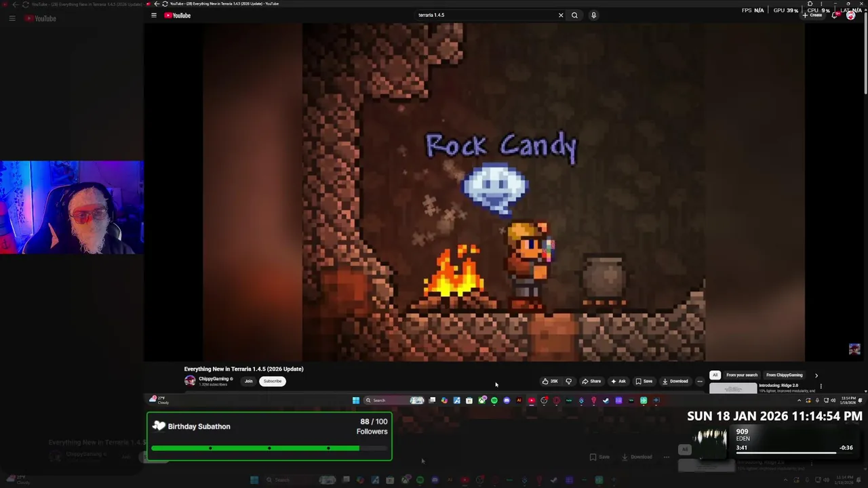The width and height of the screenshot is (868, 488).
Task: Dislike the video
Action: (x=569, y=381)
